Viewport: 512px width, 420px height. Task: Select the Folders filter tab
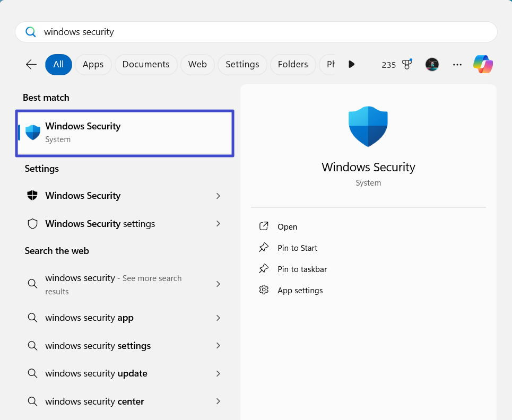[293, 64]
